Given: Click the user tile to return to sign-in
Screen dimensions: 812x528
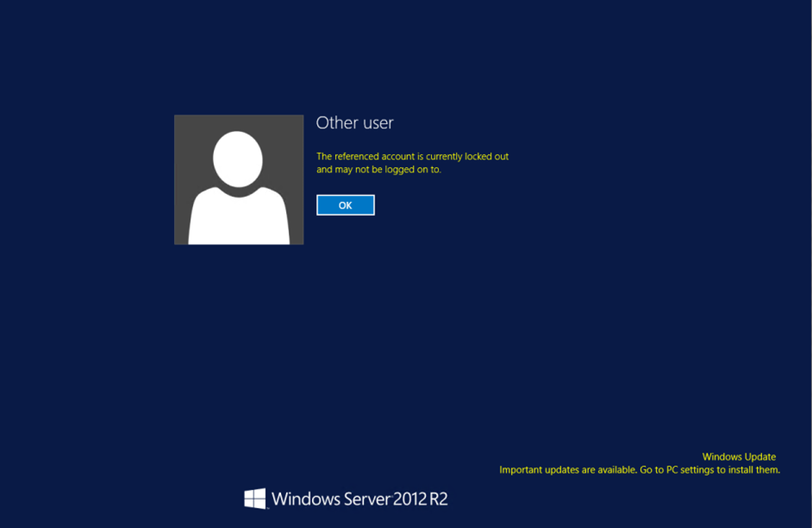Looking at the screenshot, I should (x=239, y=179).
